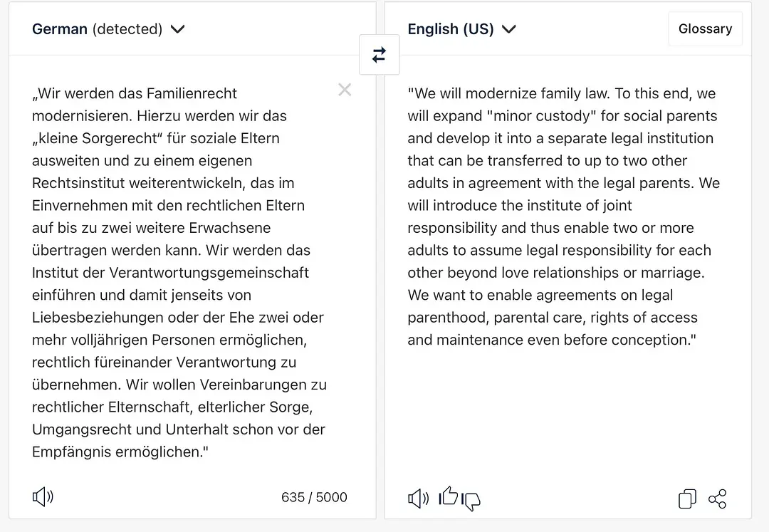769x532 pixels.
Task: Clear the German source text
Action: point(345,90)
